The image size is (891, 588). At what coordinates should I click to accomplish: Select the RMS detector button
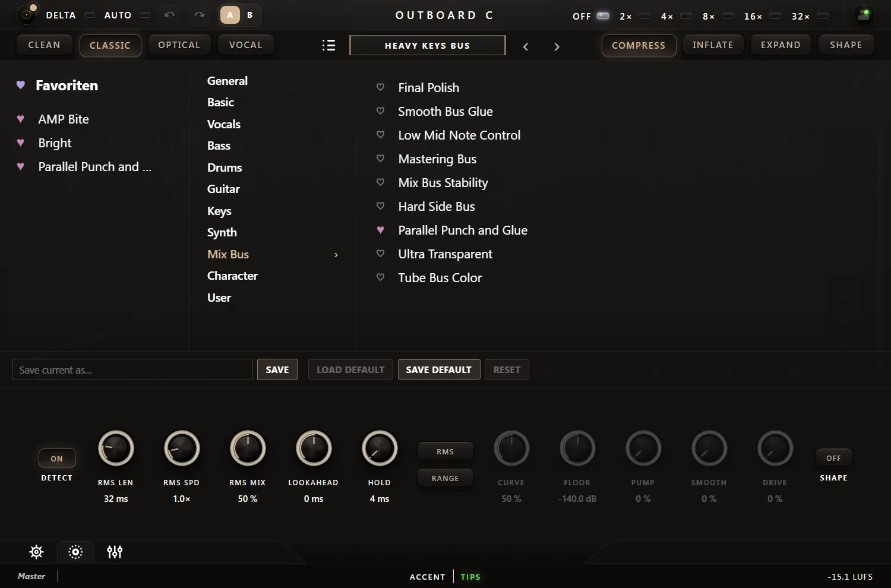tap(445, 451)
